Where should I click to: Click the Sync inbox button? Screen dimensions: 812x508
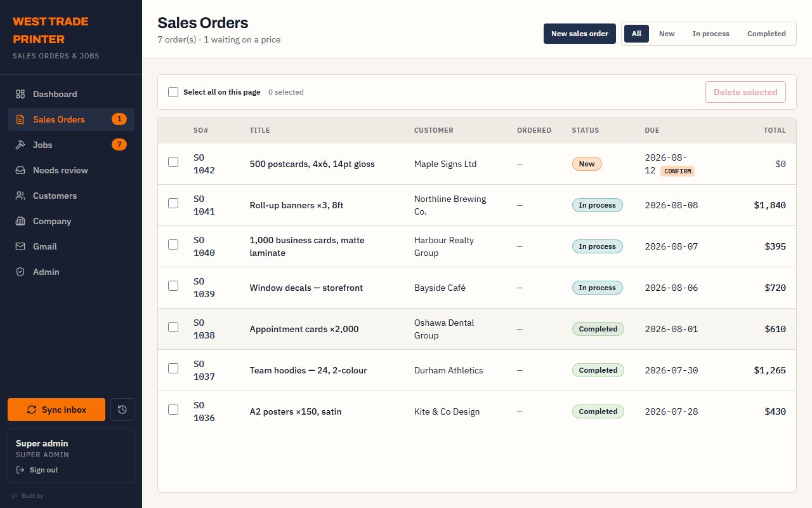click(56, 410)
